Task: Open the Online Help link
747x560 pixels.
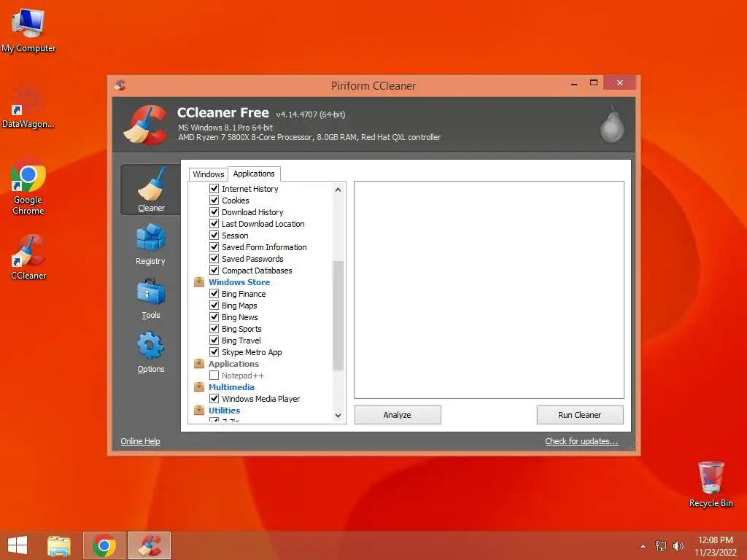Action: [141, 441]
